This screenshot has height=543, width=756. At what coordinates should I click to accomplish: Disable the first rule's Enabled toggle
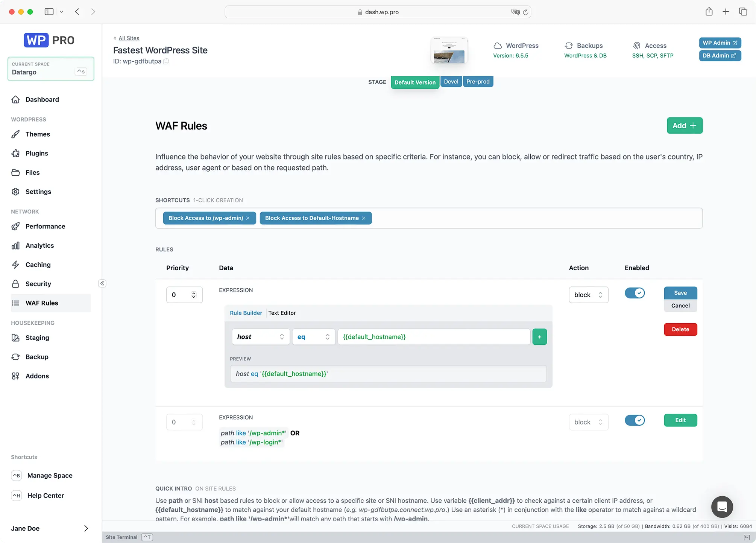(635, 293)
